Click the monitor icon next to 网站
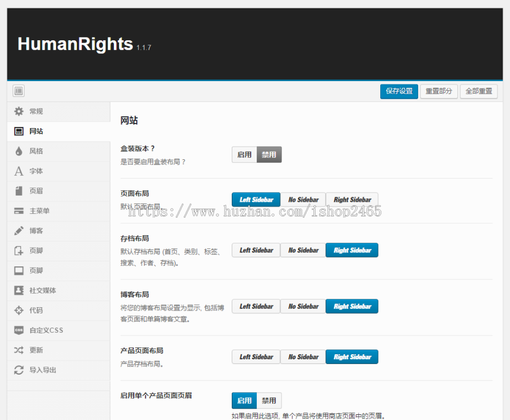 (19, 131)
